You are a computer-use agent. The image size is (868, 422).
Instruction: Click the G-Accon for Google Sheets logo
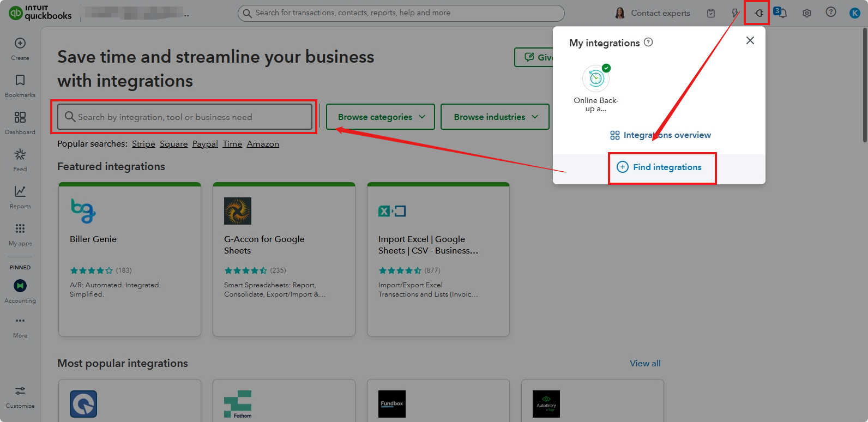pyautogui.click(x=238, y=211)
